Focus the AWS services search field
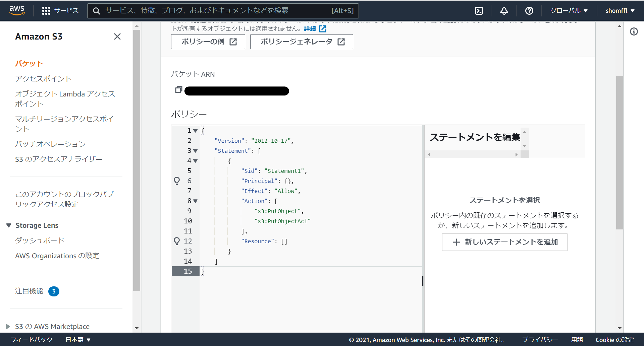Screen dimensions: 644x346 (223, 11)
